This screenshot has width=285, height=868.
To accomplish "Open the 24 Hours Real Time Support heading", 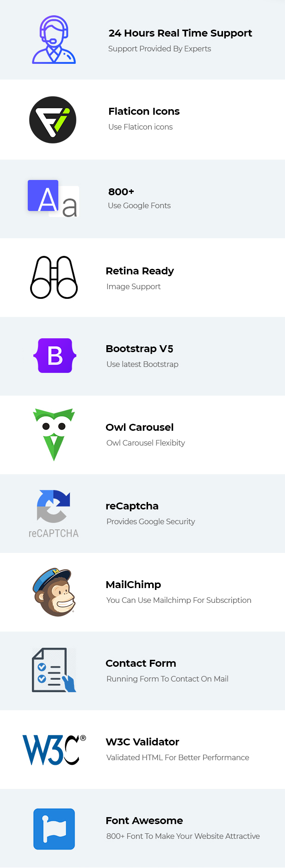I will tap(180, 33).
